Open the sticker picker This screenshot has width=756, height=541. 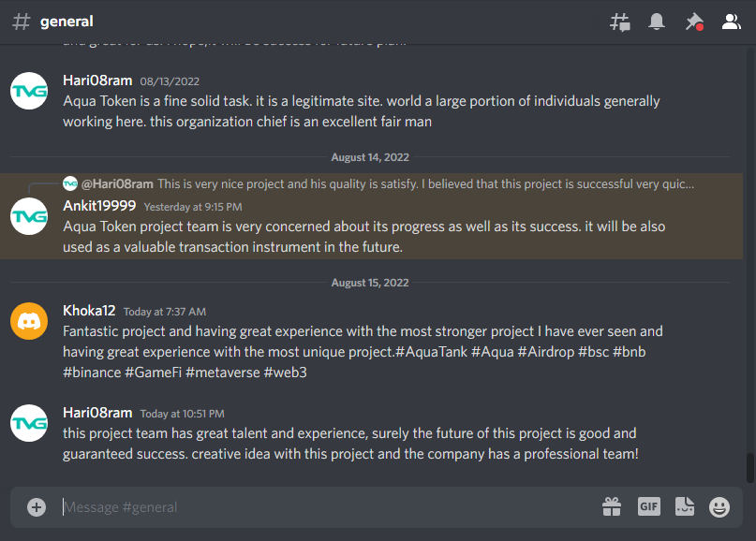[x=685, y=506]
